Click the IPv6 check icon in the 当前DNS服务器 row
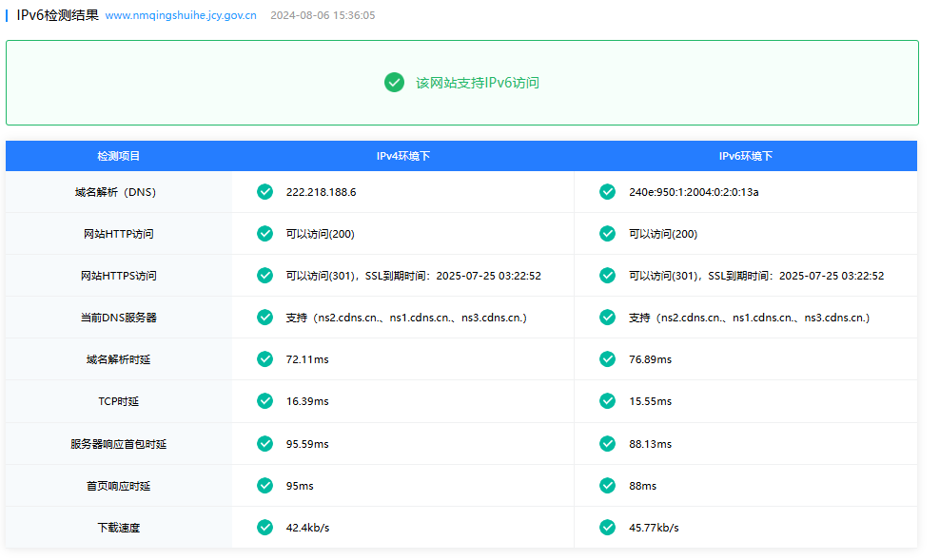The width and height of the screenshot is (940, 560). [607, 318]
